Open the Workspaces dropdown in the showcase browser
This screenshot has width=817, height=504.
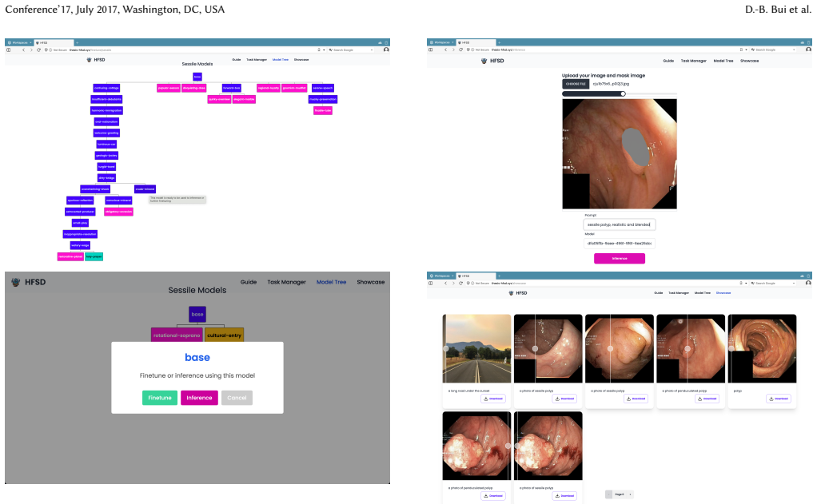(x=442, y=276)
